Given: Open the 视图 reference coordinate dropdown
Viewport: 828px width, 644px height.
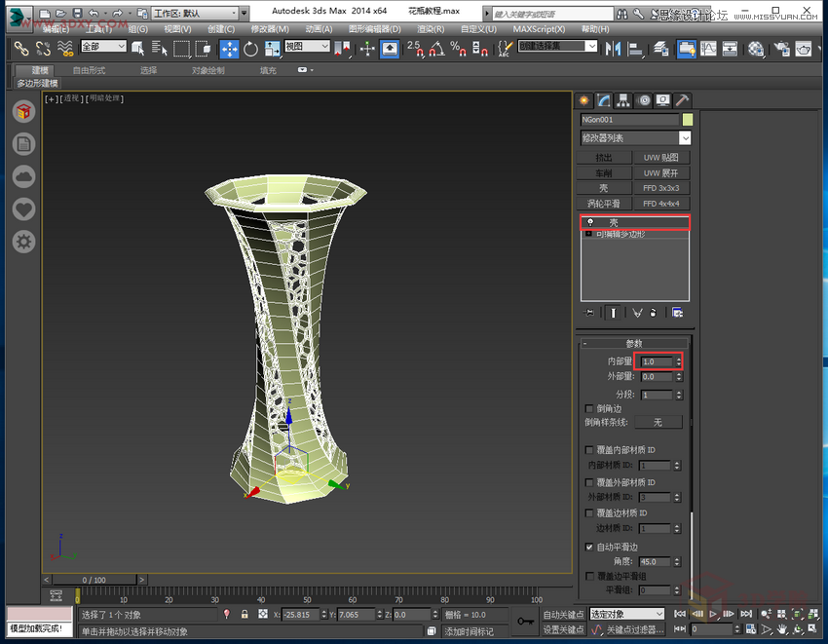Looking at the screenshot, I should (307, 47).
